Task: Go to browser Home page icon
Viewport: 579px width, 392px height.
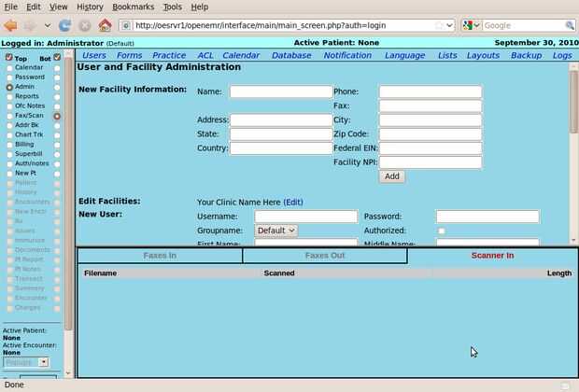Action: point(105,25)
